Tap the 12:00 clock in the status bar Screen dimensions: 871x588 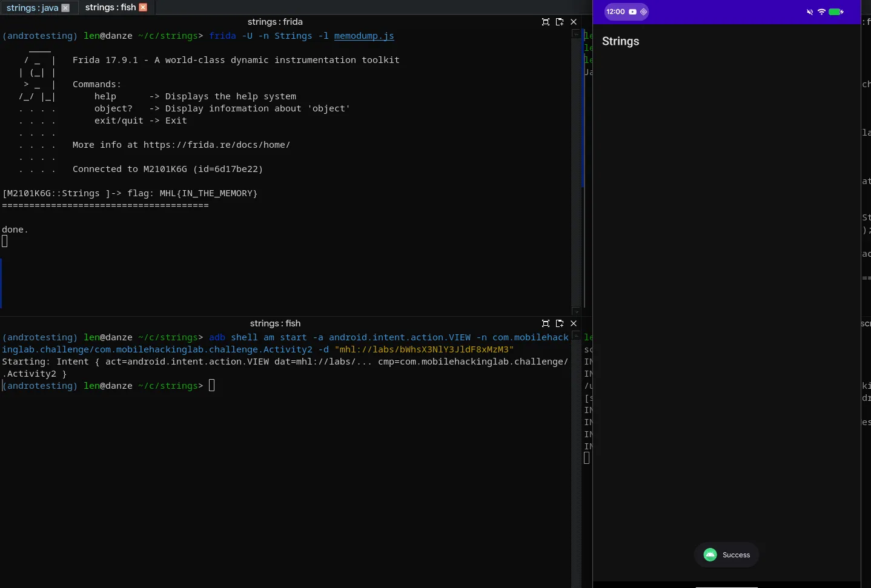615,12
